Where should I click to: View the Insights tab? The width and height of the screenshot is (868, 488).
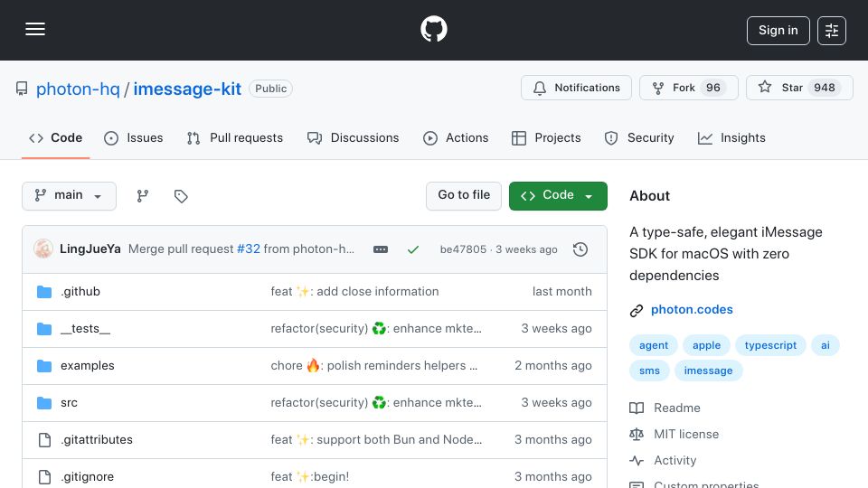coord(731,137)
